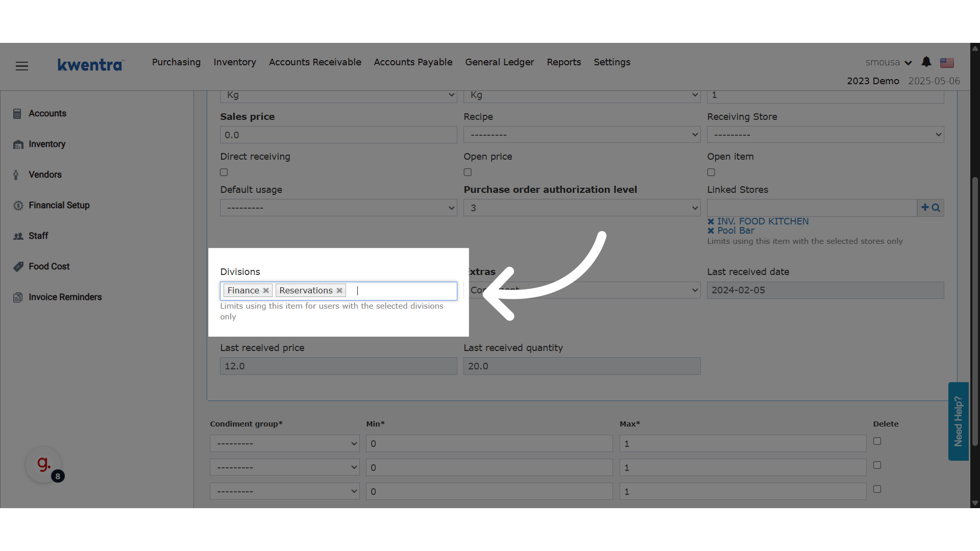Image resolution: width=980 pixels, height=551 pixels.
Task: Toggle the Open price checkbox
Action: [x=468, y=172]
